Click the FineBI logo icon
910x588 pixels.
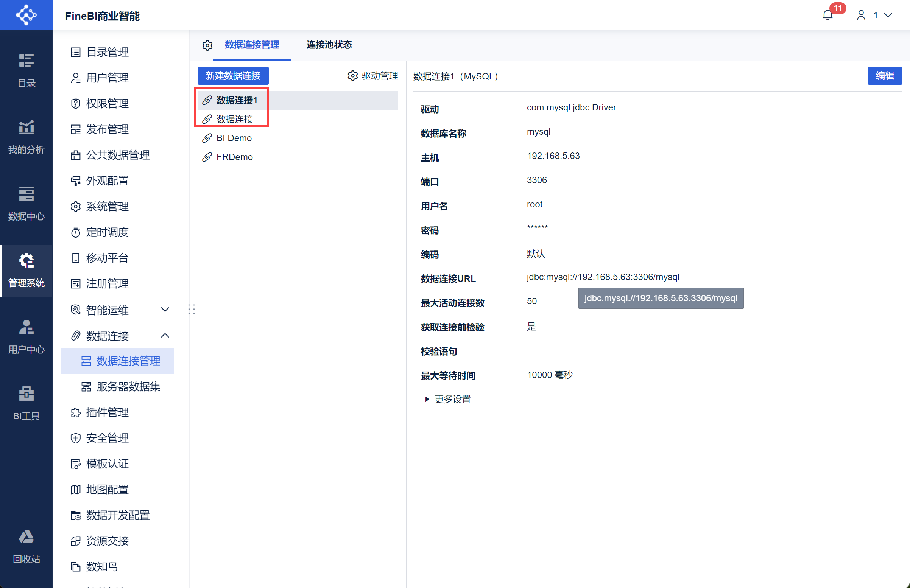26,15
